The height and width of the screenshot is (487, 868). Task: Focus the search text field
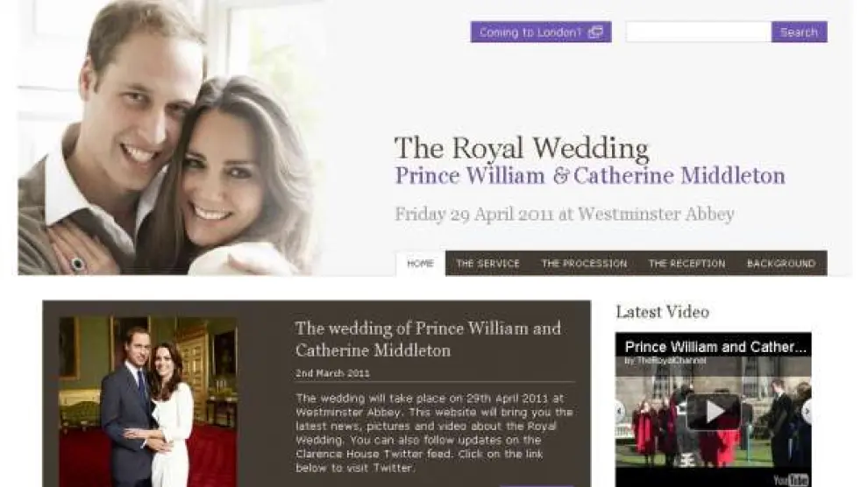point(698,32)
